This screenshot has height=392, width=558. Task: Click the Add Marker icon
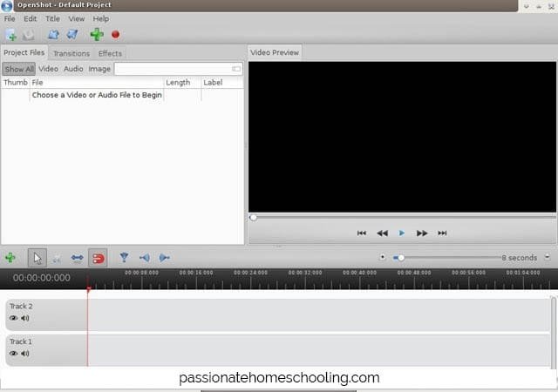(124, 257)
